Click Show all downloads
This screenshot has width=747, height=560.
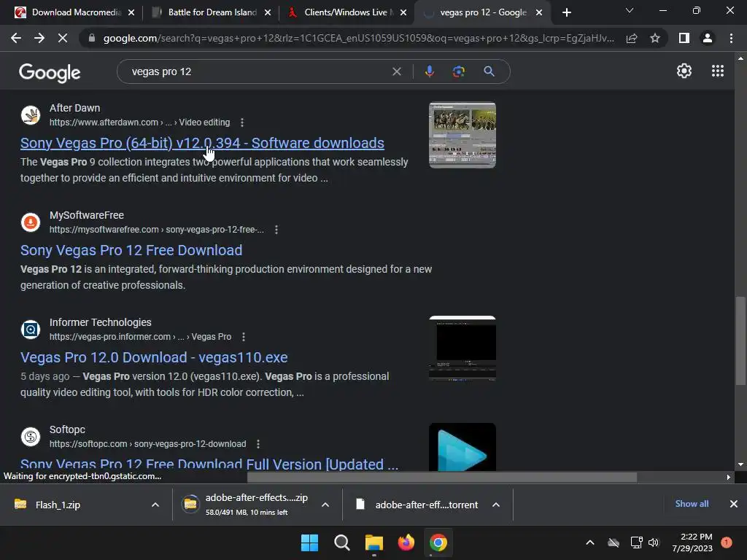tap(692, 504)
